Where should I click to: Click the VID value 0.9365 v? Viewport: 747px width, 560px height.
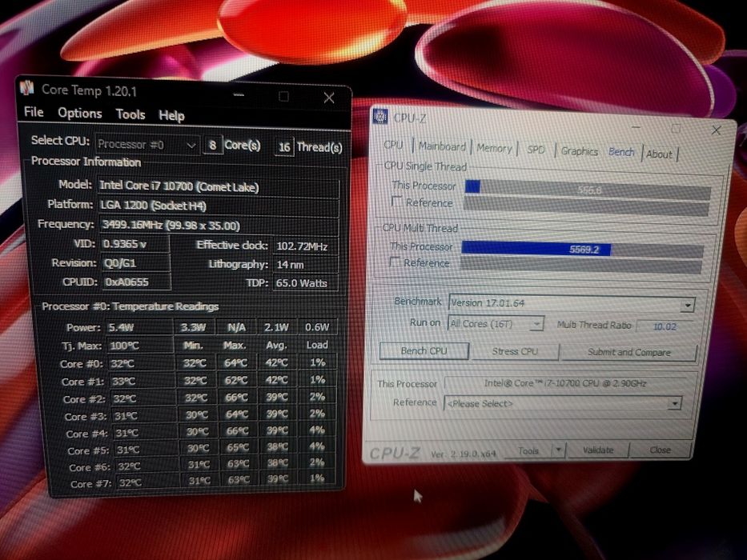pos(135,244)
